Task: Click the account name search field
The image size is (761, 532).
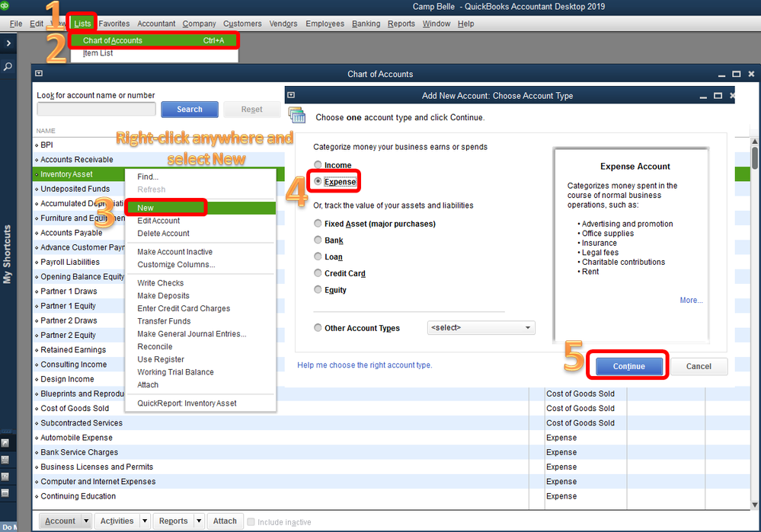Action: (x=96, y=109)
